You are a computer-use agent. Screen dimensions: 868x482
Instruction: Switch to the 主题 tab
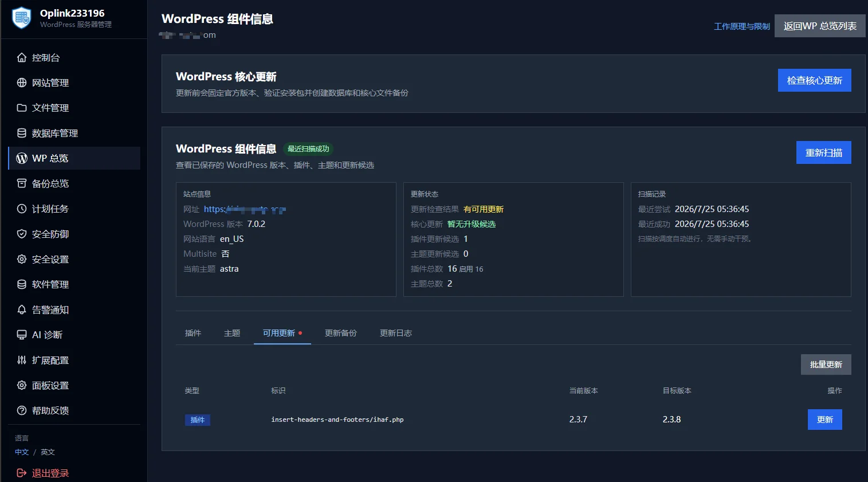tap(232, 333)
